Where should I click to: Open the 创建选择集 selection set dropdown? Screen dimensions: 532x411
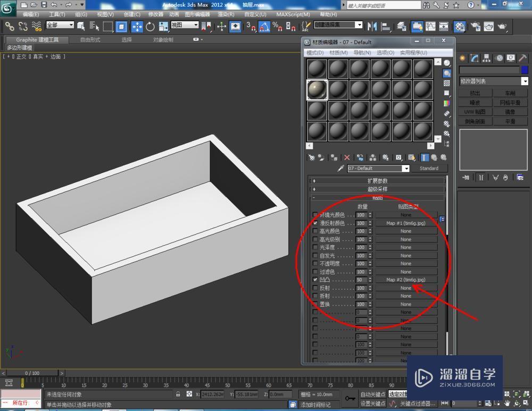pyautogui.click(x=359, y=24)
